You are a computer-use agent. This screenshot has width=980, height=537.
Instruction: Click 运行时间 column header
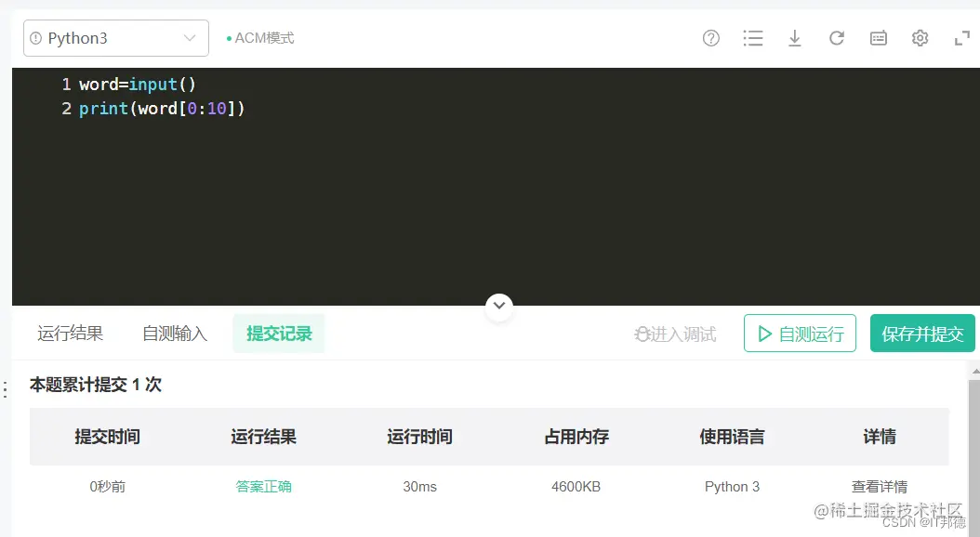pyautogui.click(x=419, y=437)
